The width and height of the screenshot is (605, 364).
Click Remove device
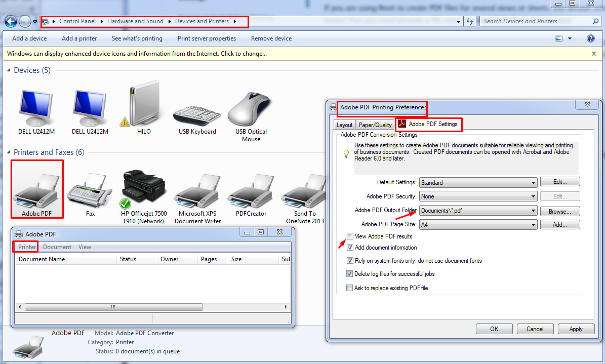[271, 38]
